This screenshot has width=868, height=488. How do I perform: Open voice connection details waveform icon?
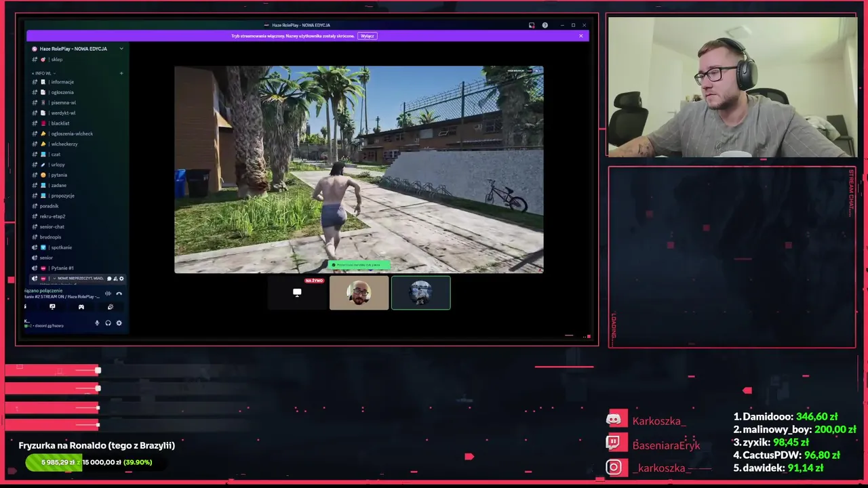pos(108,293)
